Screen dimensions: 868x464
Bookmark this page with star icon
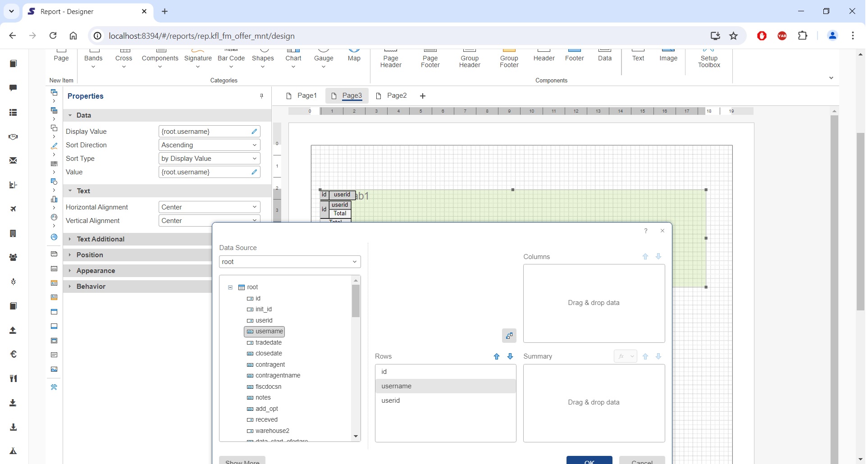click(734, 36)
